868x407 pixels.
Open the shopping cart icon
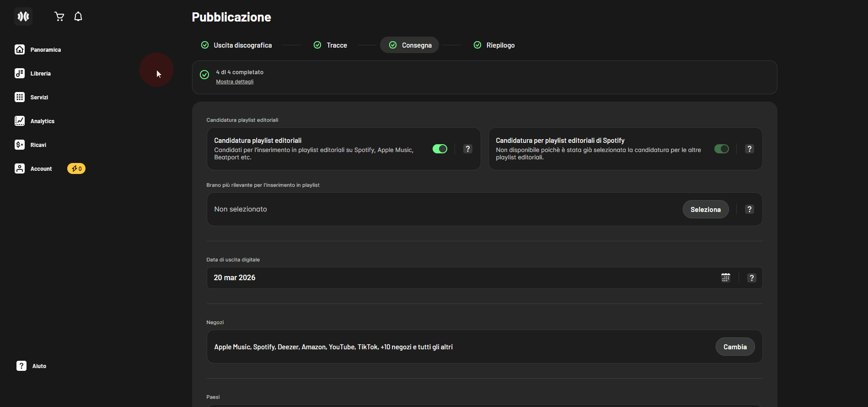59,17
